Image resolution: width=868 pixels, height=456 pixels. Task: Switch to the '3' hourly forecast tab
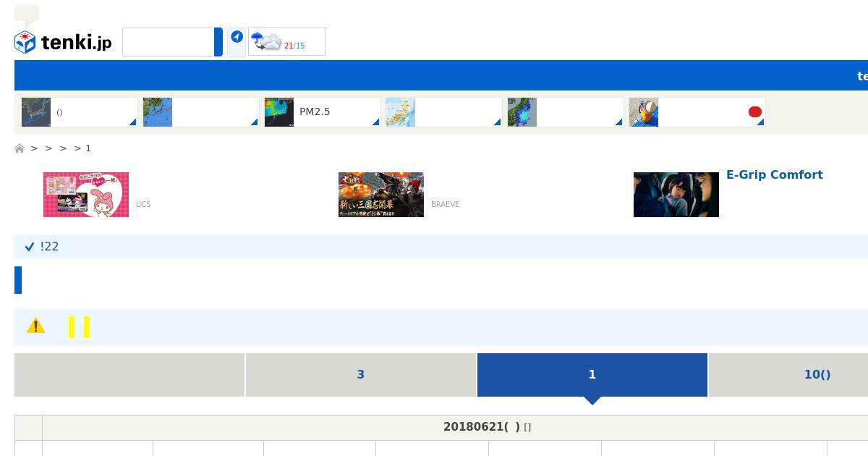pyautogui.click(x=361, y=375)
